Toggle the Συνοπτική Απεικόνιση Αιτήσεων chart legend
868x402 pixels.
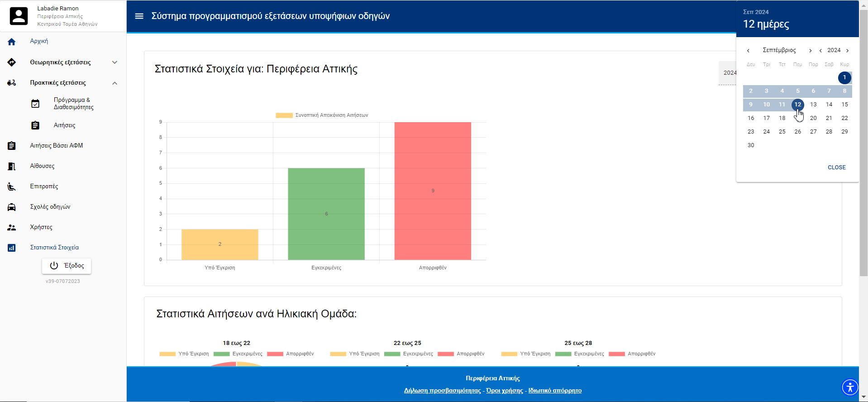point(322,115)
